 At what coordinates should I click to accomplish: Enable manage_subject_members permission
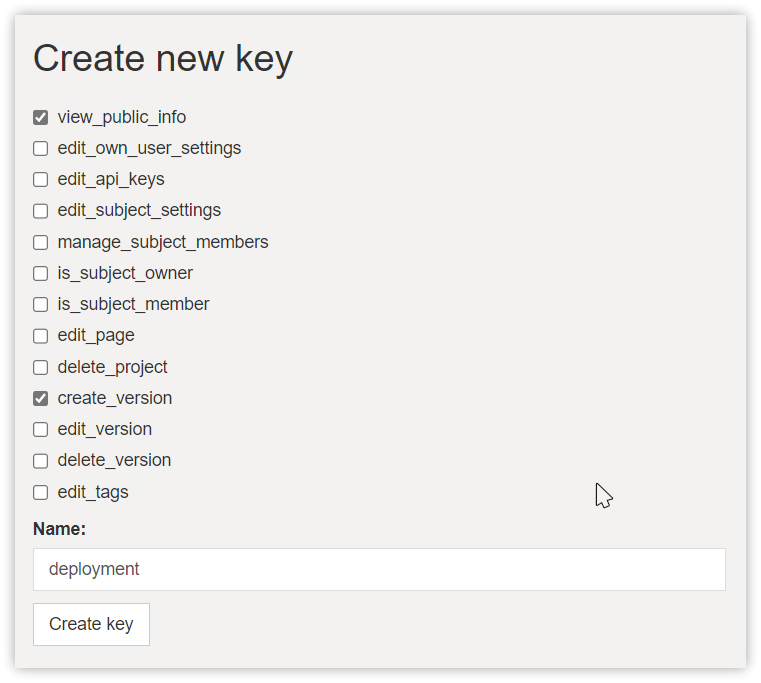click(x=41, y=243)
